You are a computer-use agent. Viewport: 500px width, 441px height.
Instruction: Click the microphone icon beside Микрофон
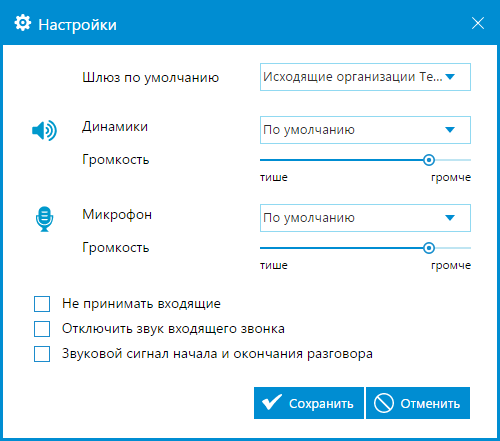(x=44, y=219)
